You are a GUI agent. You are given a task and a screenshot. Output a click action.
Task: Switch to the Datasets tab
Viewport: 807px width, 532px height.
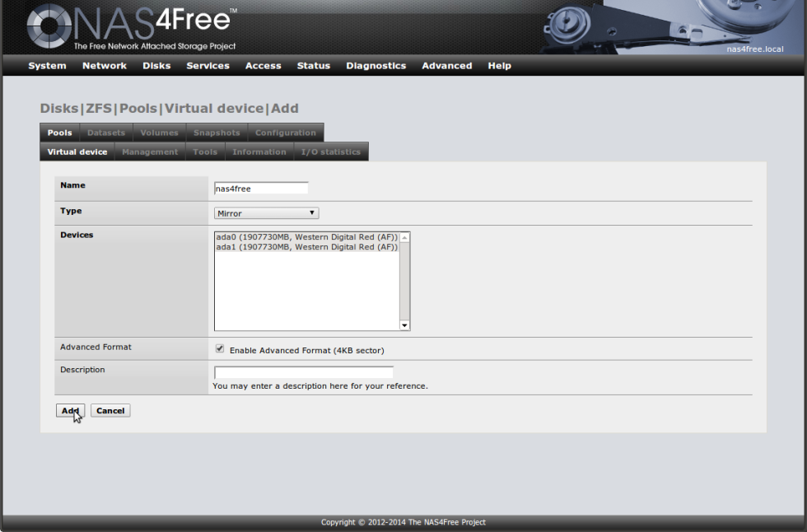point(106,132)
